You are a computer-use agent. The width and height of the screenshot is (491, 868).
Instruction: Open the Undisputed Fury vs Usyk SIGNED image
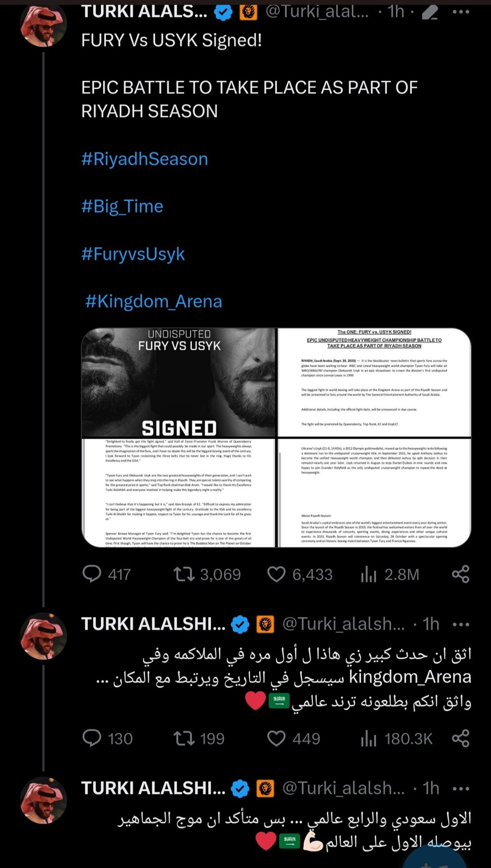click(179, 383)
